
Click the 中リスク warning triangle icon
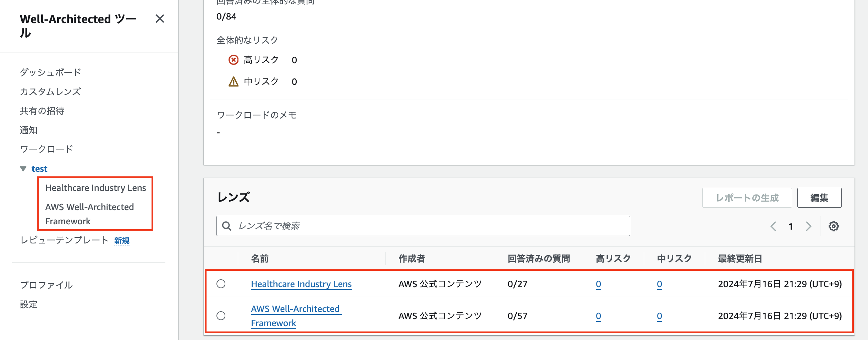tap(234, 82)
